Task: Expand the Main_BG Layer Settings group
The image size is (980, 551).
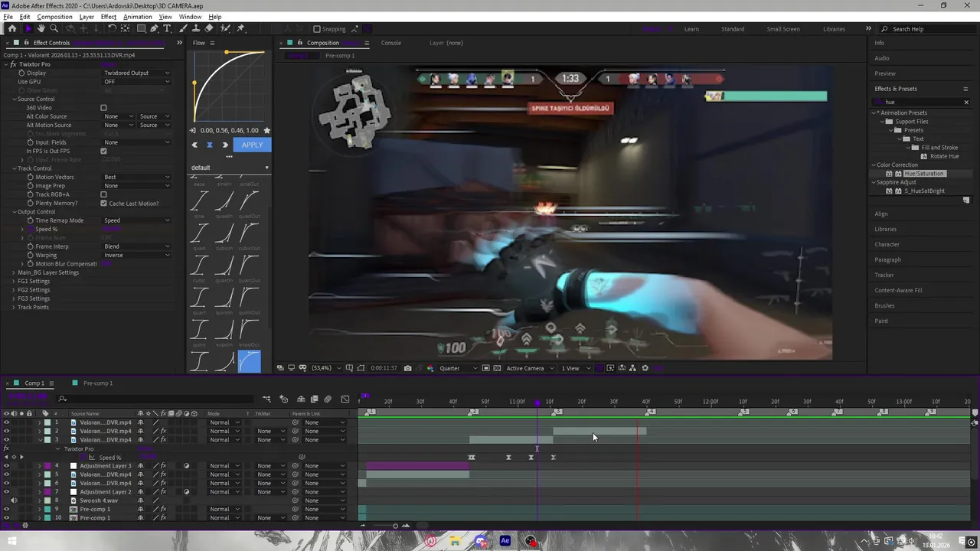Action: 14,272
